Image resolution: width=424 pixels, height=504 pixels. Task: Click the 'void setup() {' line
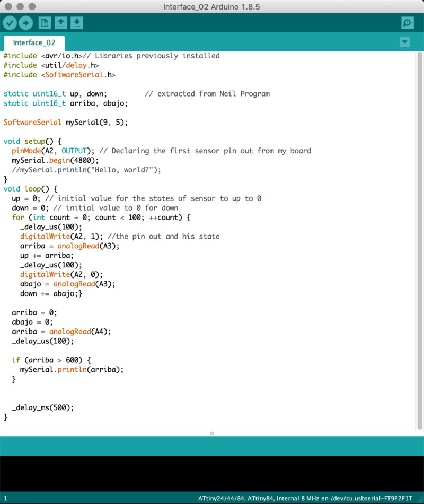32,141
